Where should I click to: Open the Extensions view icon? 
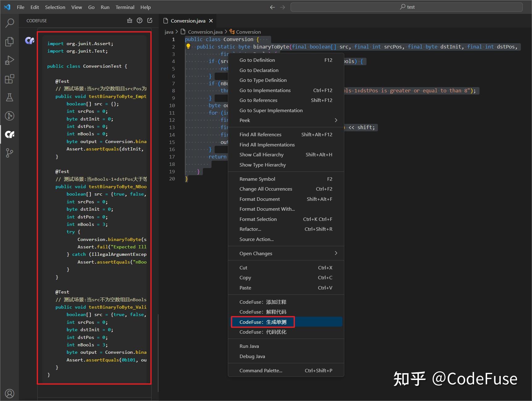tap(9, 79)
